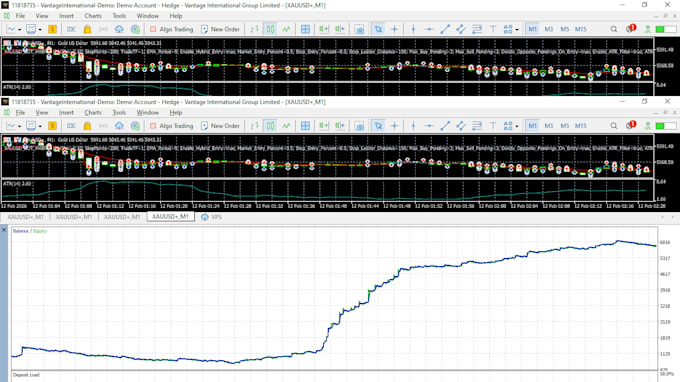Enable cursor arrow mode in lower window
Viewport: 680px width, 382px height.
(378, 126)
